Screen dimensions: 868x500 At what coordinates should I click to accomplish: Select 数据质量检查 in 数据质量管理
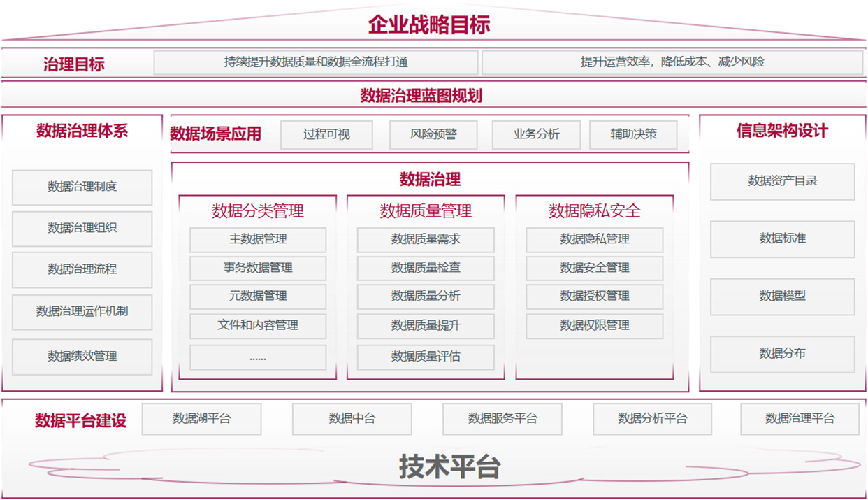426,268
